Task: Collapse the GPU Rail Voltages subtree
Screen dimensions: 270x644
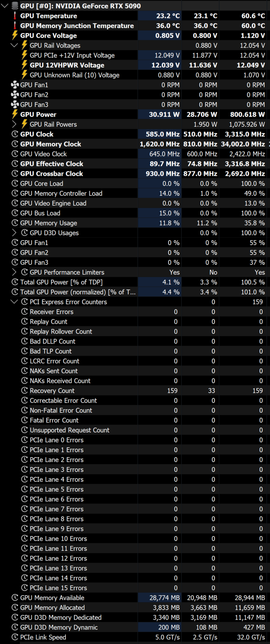Action: 14,45
